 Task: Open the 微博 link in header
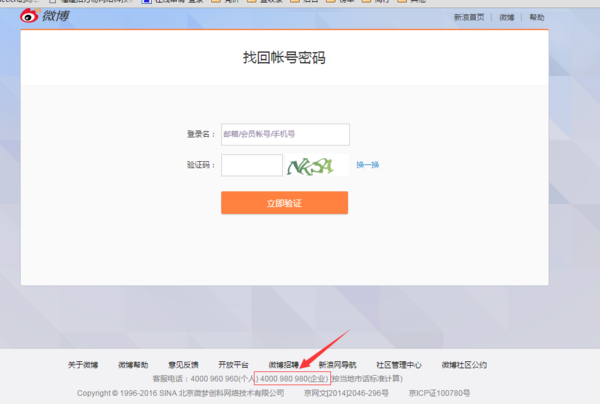point(507,17)
